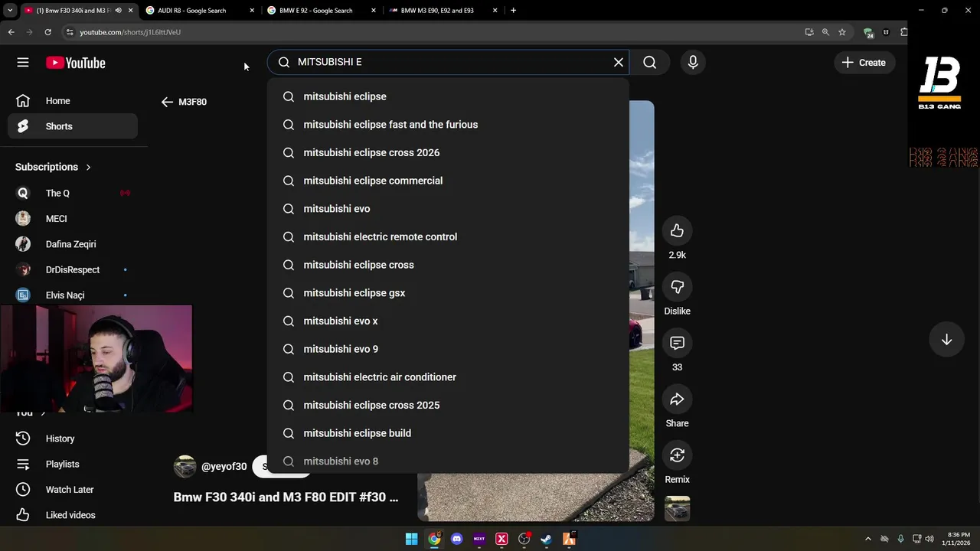This screenshot has height=551, width=980.
Task: Run the search with the magnifier button
Action: [x=650, y=63]
